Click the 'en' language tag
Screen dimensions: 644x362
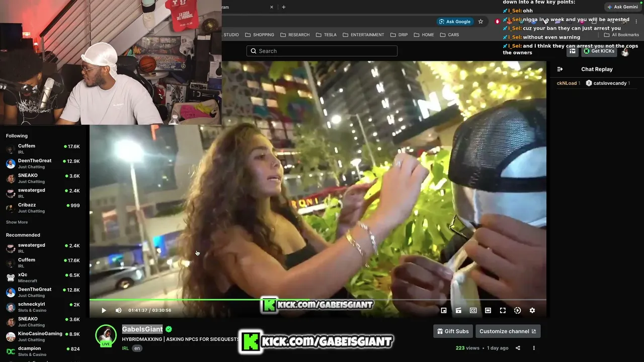[137, 348]
